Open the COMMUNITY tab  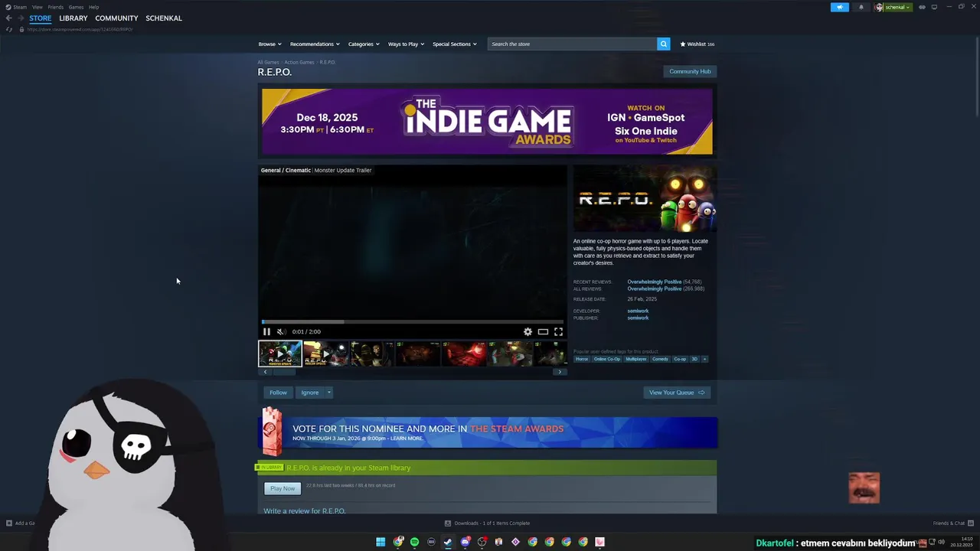pos(116,18)
